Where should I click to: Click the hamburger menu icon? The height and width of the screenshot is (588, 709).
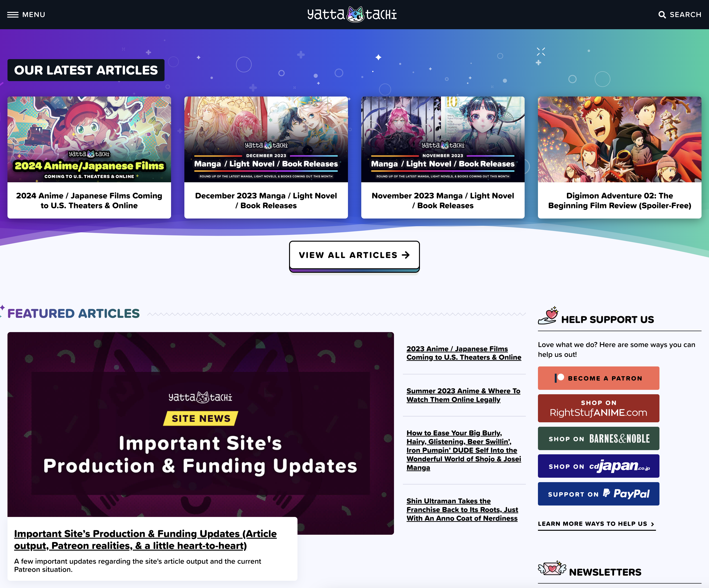(12, 15)
